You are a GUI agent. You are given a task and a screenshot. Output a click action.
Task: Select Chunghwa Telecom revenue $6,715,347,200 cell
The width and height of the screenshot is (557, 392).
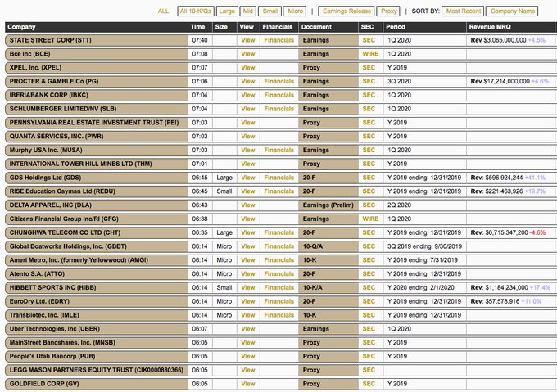[x=511, y=232]
